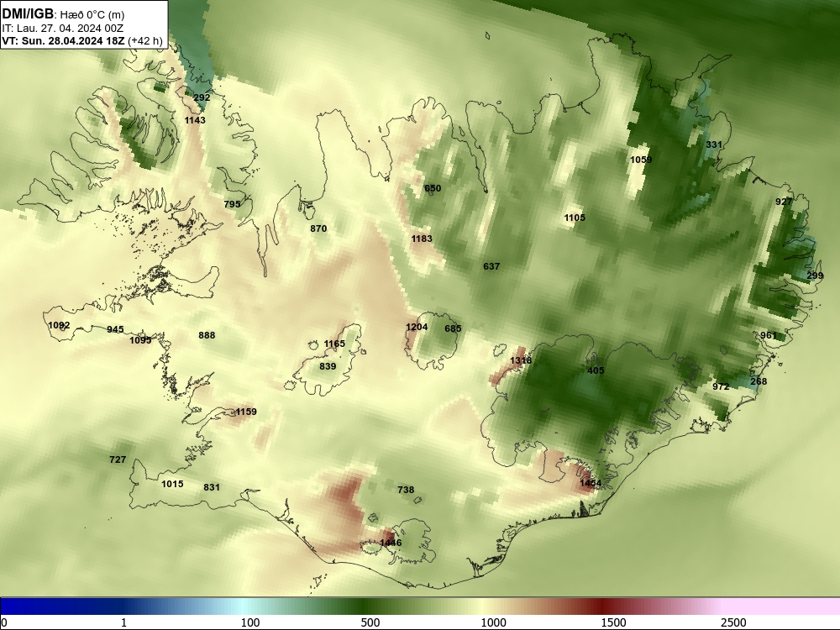Select the 405 value on the glacier
The image size is (840, 630).
(x=596, y=370)
